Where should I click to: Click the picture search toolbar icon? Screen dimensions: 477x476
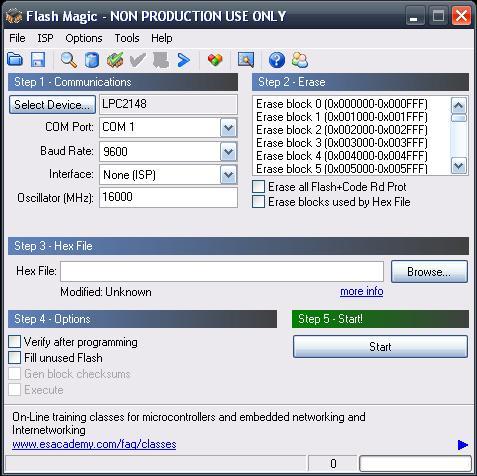(246, 60)
